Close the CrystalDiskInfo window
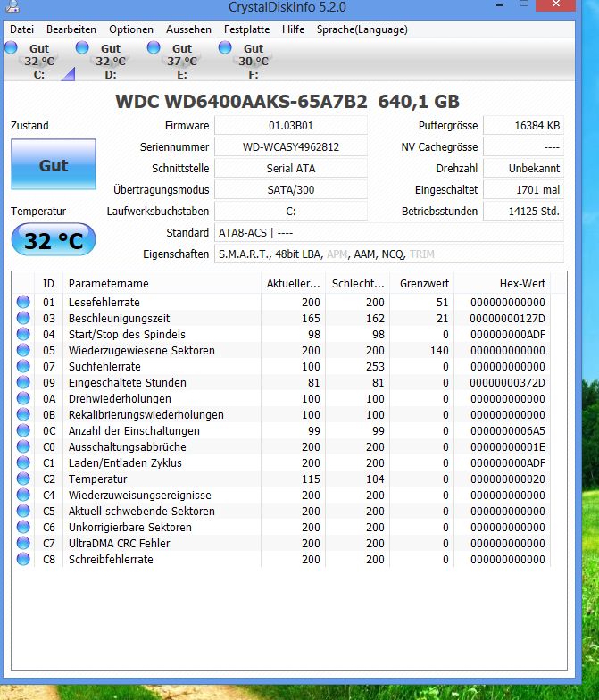 click(555, 4)
